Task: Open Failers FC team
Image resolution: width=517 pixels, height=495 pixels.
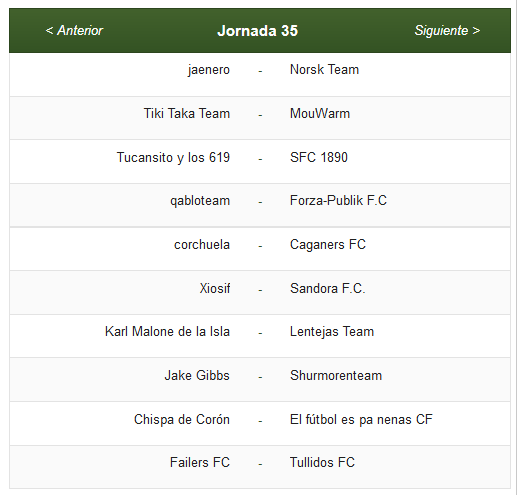Action: tap(200, 463)
